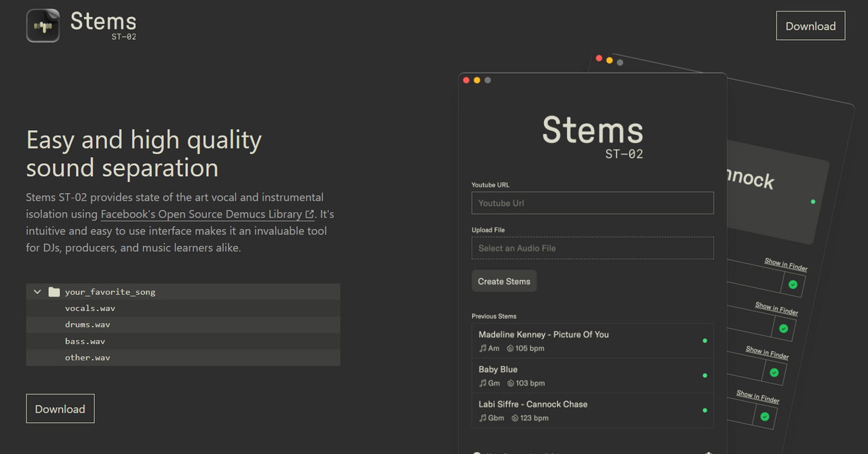
Task: Select the bass.wav file row
Action: [183, 341]
